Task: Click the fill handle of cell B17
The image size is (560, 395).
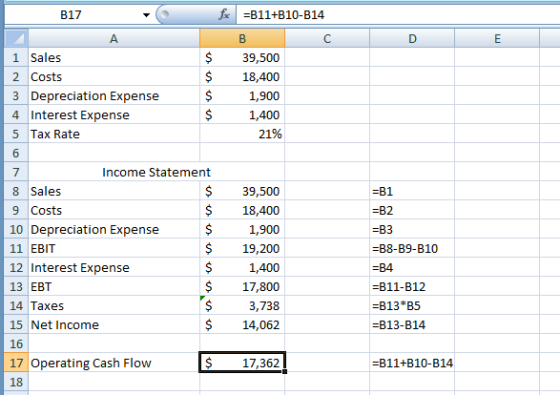Action: pos(285,372)
